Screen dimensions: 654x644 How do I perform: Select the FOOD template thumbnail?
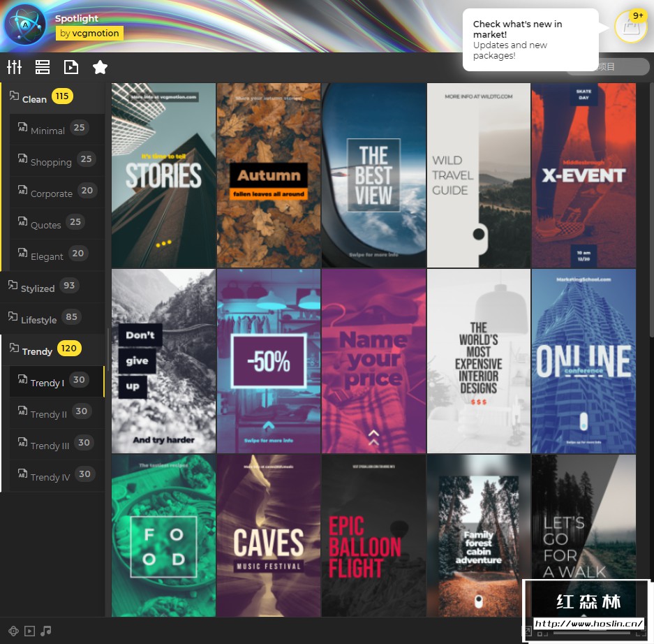(163, 536)
